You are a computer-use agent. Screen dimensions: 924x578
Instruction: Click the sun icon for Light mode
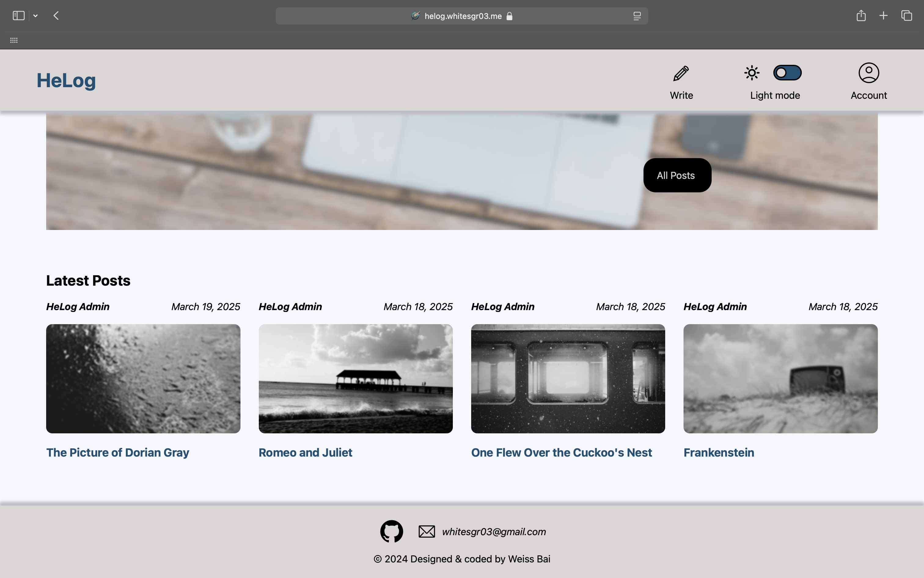pos(751,73)
